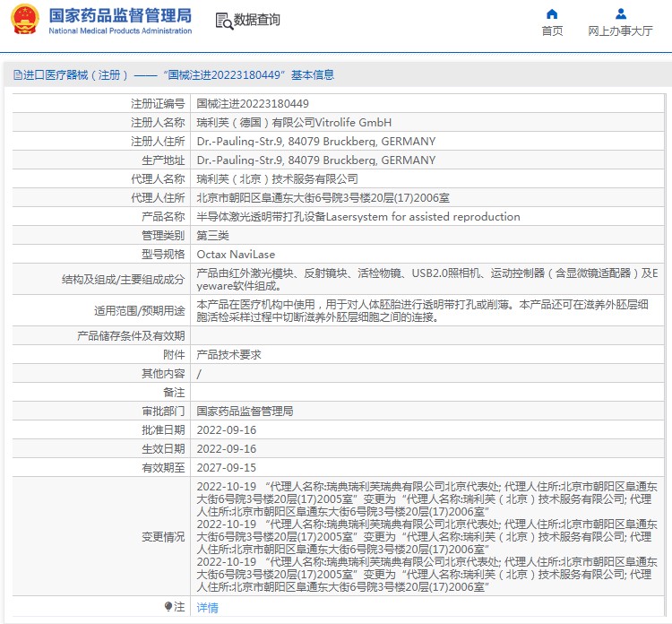The image size is (672, 624).
Task: Click the 备注 label
Action: tap(174, 393)
